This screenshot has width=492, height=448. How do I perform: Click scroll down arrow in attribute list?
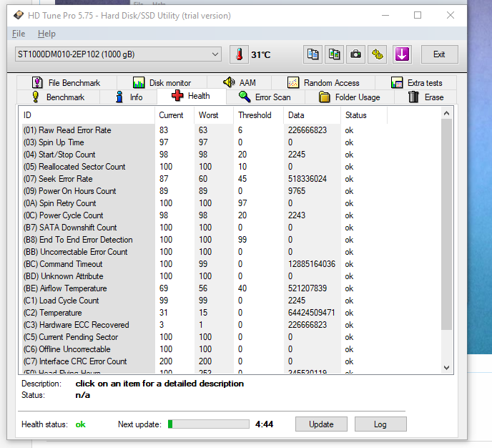click(446, 367)
